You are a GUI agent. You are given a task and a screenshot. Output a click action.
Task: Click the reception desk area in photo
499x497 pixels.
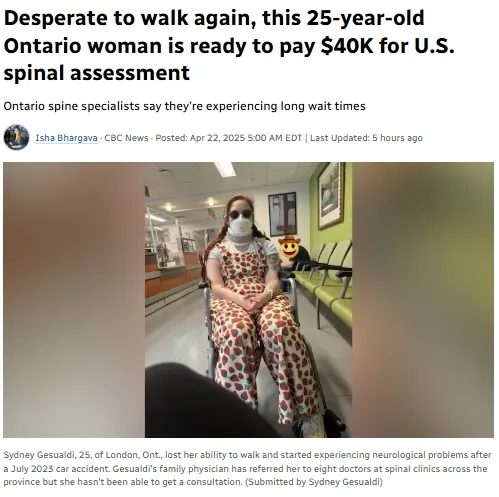172,273
